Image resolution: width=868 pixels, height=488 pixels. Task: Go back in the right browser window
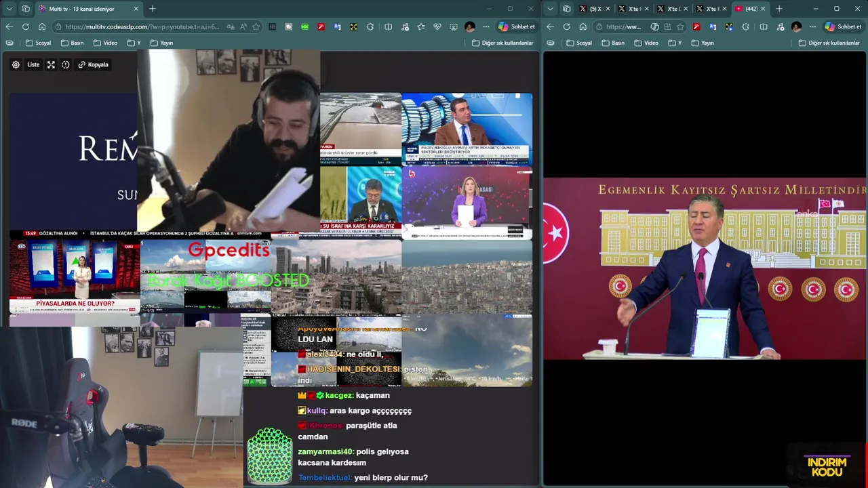pyautogui.click(x=550, y=26)
